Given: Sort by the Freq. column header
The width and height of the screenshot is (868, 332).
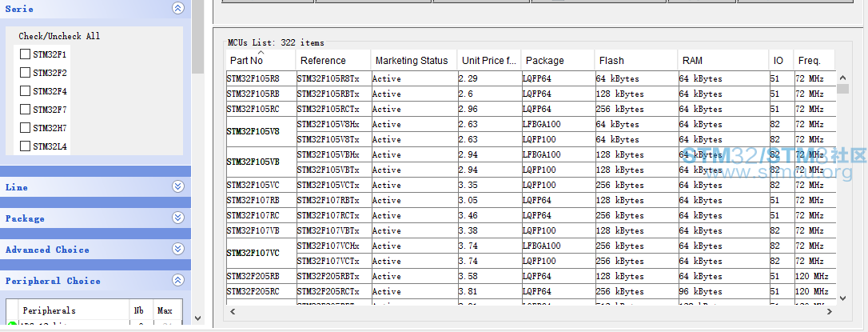Looking at the screenshot, I should click(814, 60).
